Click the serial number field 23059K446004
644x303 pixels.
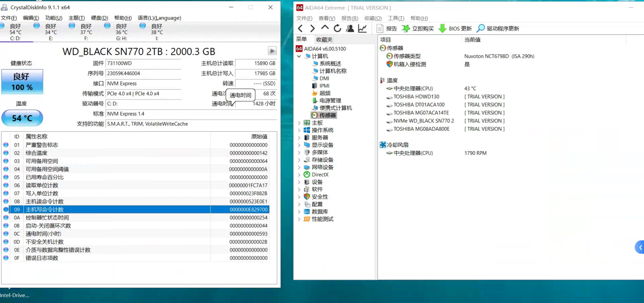pos(143,73)
